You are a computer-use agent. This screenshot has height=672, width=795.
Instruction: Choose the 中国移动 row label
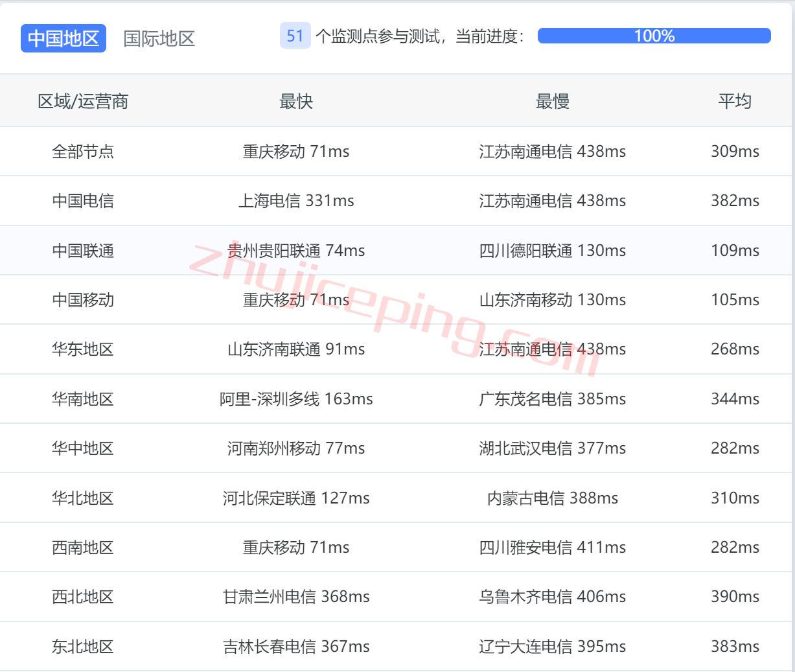click(83, 300)
